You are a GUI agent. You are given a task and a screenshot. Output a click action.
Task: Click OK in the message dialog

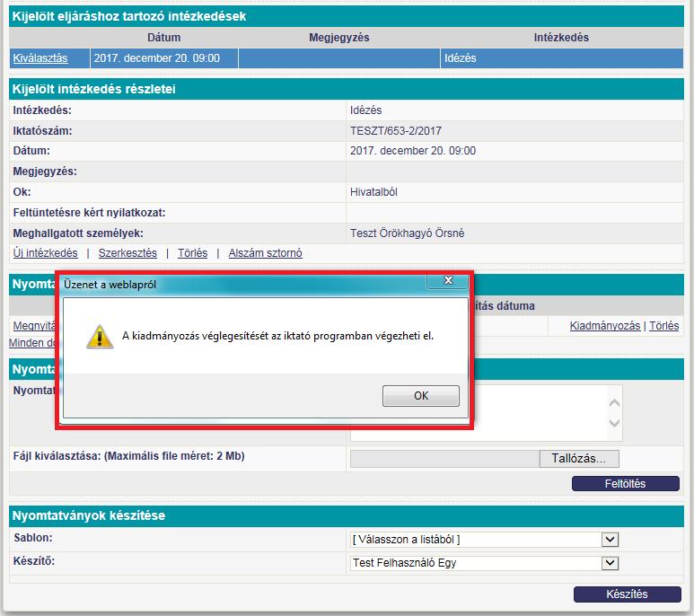420,395
